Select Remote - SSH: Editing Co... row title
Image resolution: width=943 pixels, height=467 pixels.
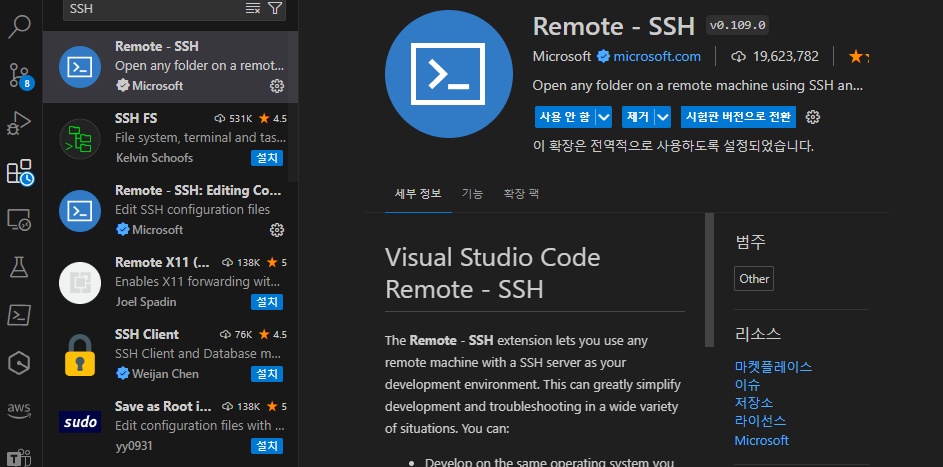[198, 191]
